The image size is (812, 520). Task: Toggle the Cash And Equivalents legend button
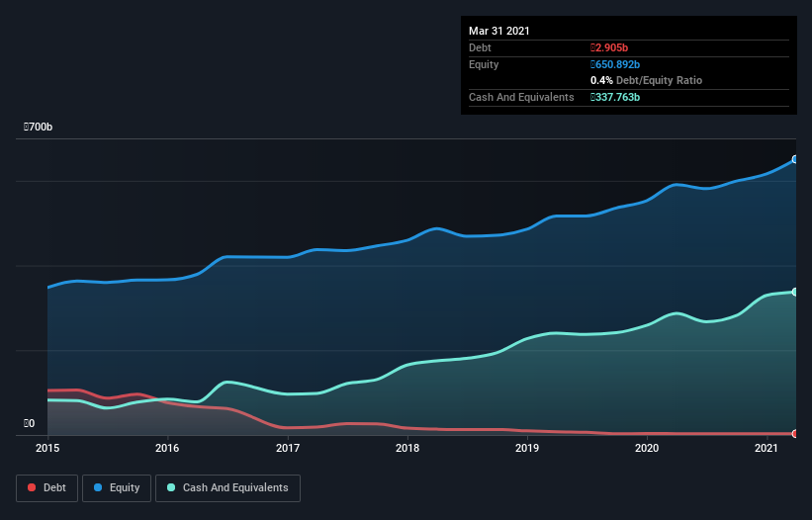[227, 488]
